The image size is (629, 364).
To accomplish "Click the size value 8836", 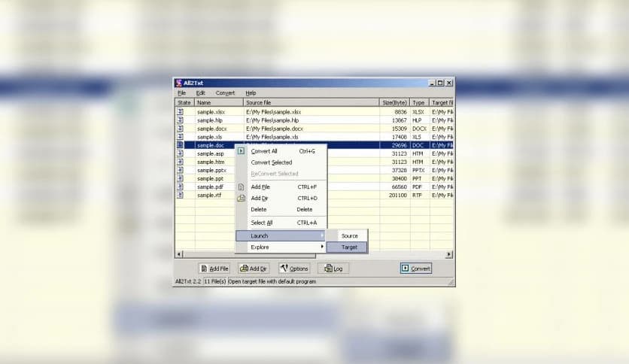I will click(x=401, y=112).
